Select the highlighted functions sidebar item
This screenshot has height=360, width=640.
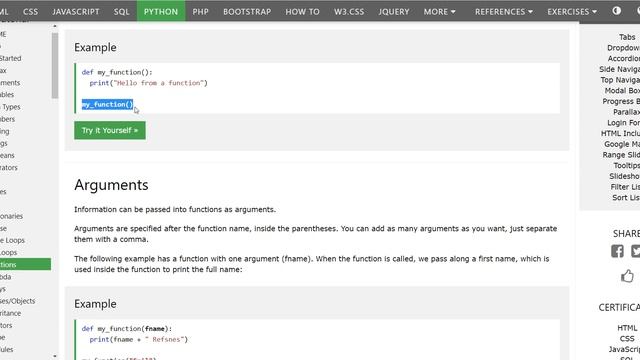25,264
